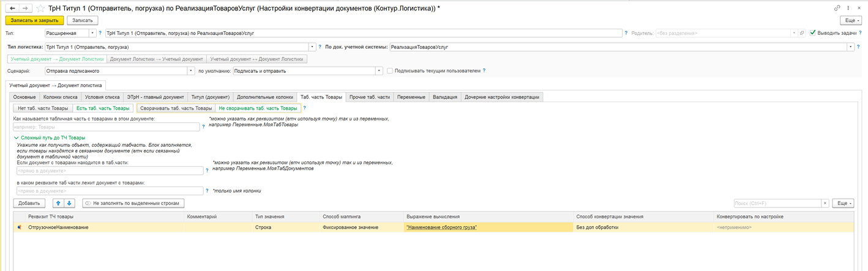Viewport: 868px width, 271px height.
Task: Click icon in ОтгрузочноеНаименование row
Action: 20,227
